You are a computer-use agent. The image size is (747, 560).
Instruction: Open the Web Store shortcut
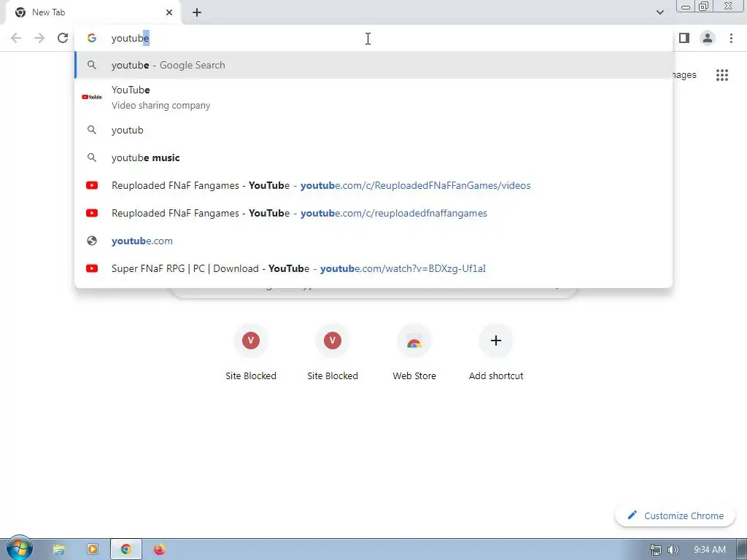click(x=414, y=354)
